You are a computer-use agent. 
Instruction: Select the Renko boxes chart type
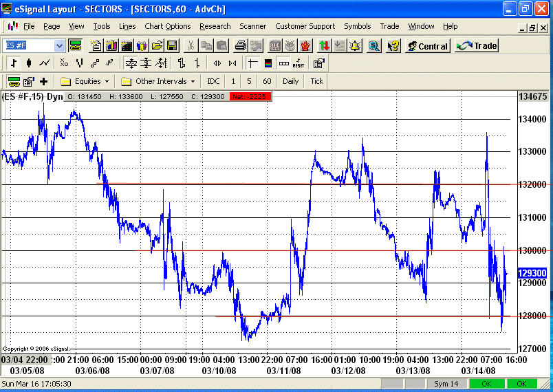point(94,63)
